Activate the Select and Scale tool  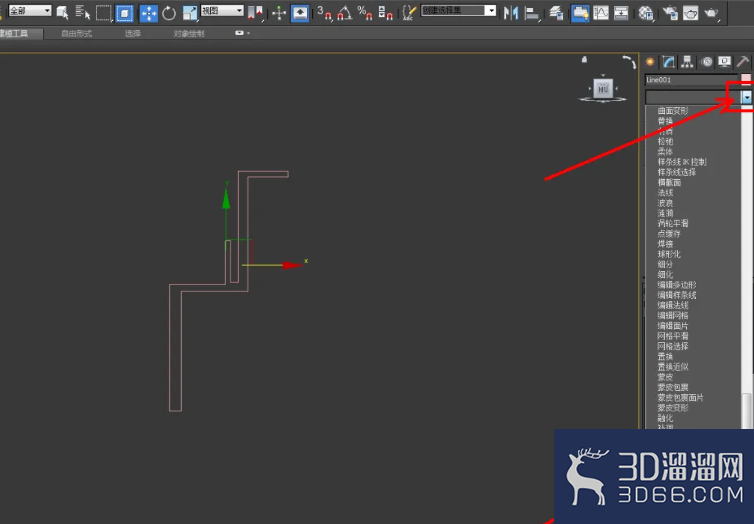point(189,13)
